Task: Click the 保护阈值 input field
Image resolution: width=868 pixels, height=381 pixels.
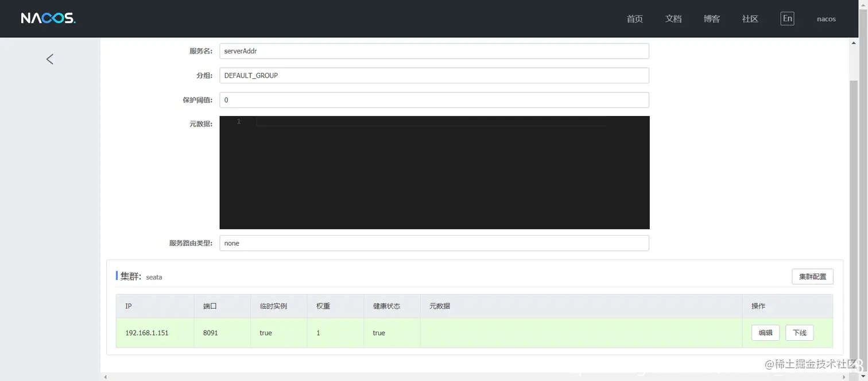Action: [x=434, y=100]
